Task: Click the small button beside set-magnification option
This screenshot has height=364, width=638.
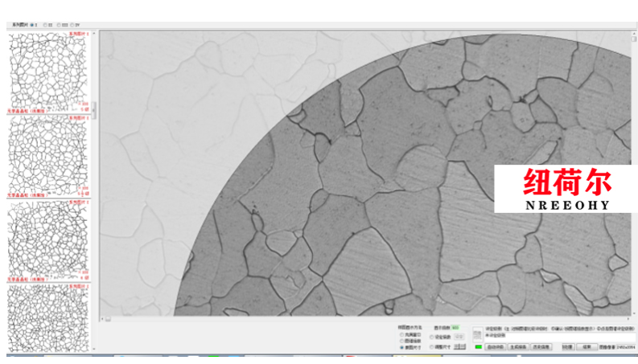Action: tap(459, 337)
